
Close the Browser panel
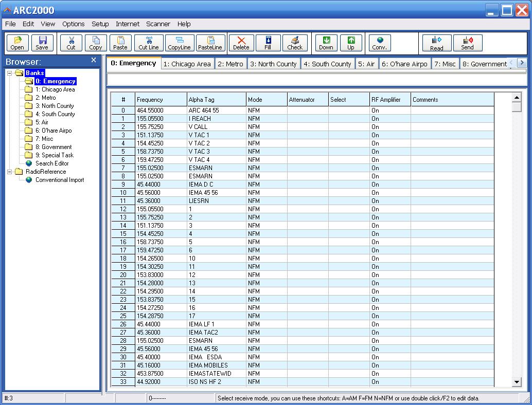click(x=94, y=60)
